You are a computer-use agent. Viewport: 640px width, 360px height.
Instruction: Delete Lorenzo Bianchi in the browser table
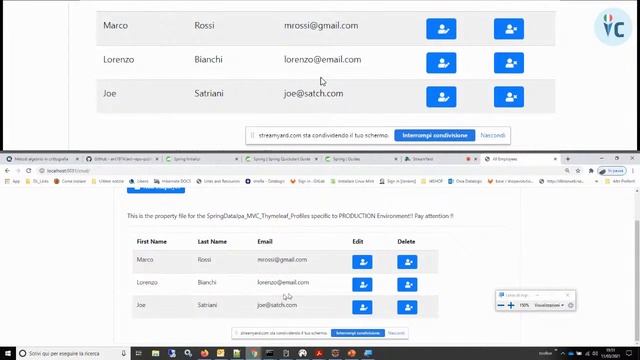[407, 284]
